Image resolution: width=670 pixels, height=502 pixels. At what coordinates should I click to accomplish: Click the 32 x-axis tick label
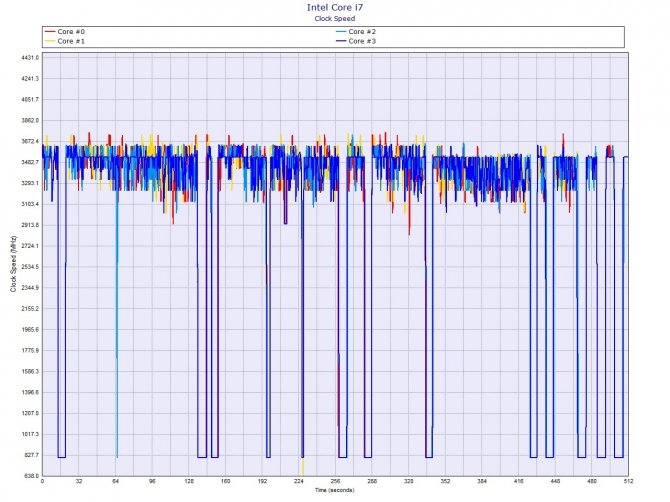pyautogui.click(x=79, y=481)
